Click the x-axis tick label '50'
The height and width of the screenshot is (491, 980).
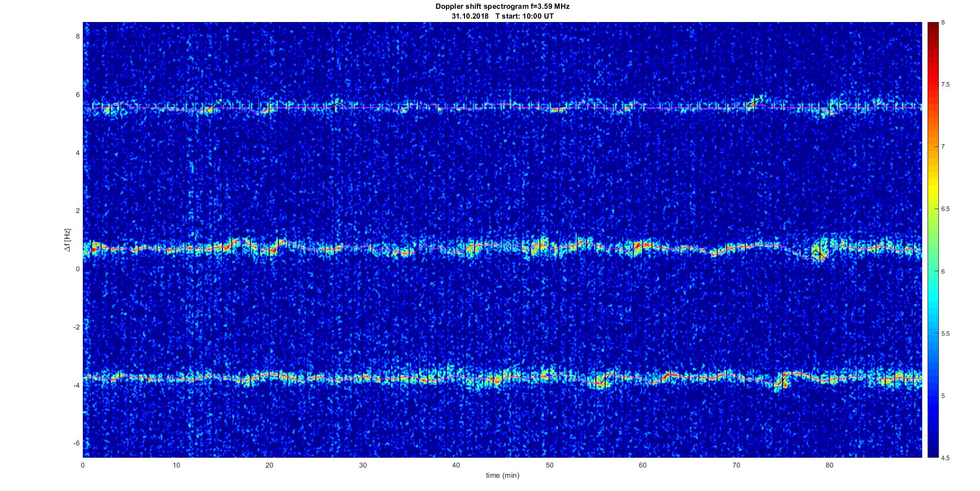click(549, 465)
